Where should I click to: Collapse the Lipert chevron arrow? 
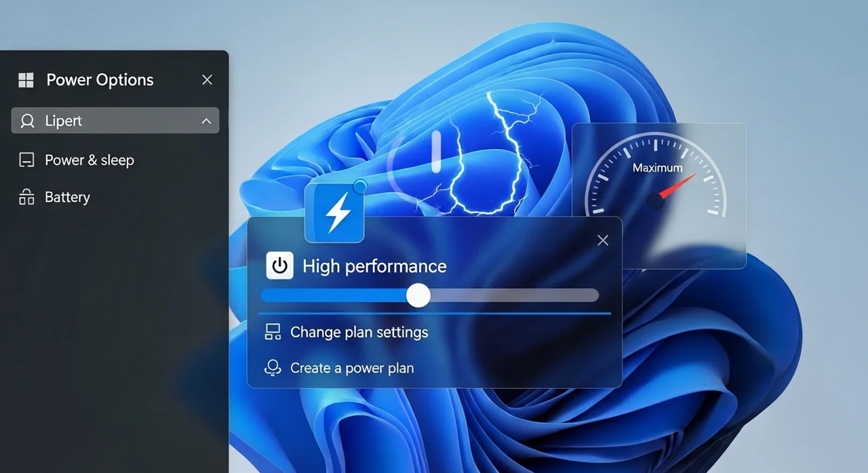click(206, 121)
